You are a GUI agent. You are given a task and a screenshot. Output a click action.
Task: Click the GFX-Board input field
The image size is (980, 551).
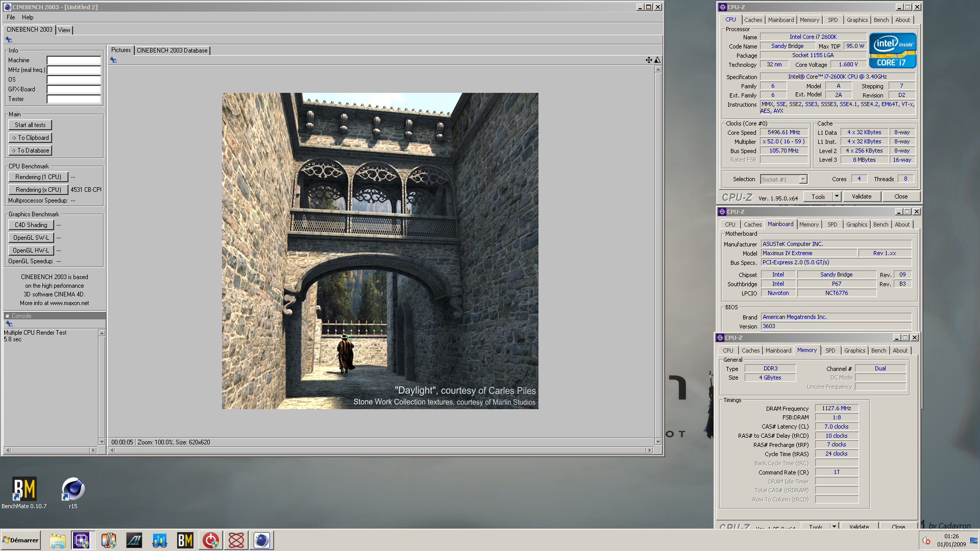(74, 89)
